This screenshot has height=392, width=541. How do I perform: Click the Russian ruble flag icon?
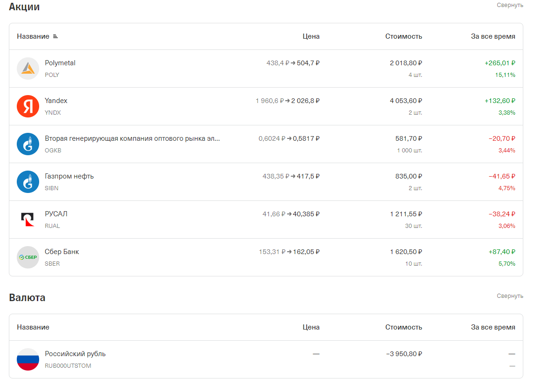click(28, 359)
